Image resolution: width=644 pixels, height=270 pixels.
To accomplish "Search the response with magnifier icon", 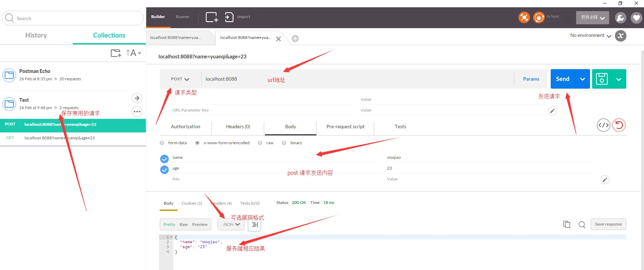I will coord(582,225).
